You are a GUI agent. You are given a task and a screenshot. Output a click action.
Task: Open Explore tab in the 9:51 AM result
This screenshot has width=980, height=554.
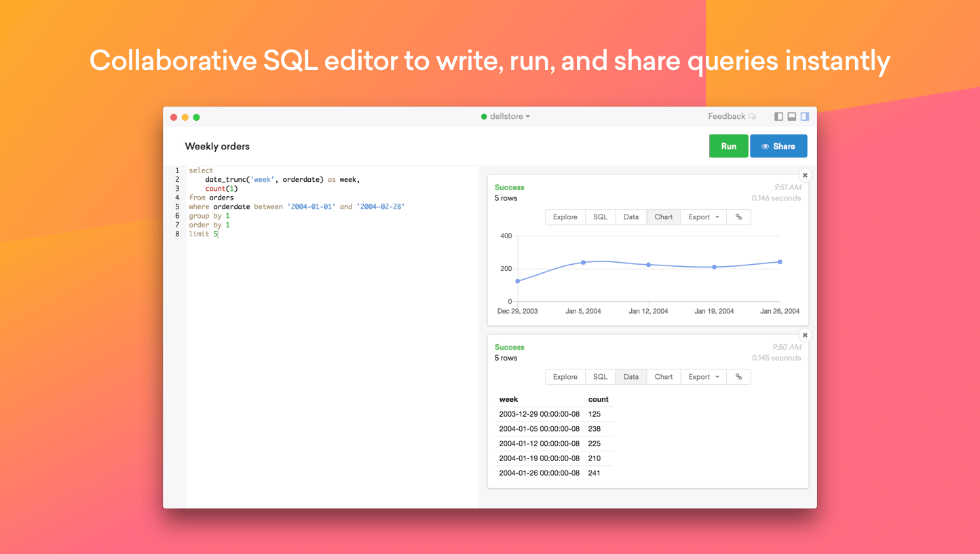[565, 217]
